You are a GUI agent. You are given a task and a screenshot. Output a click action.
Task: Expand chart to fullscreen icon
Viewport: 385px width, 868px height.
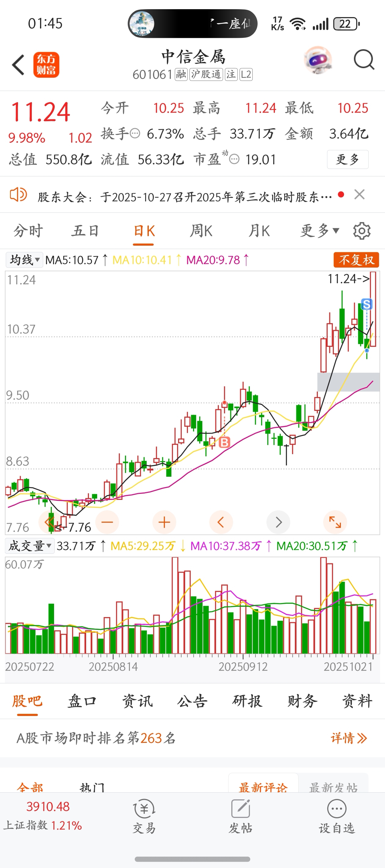pyautogui.click(x=335, y=522)
